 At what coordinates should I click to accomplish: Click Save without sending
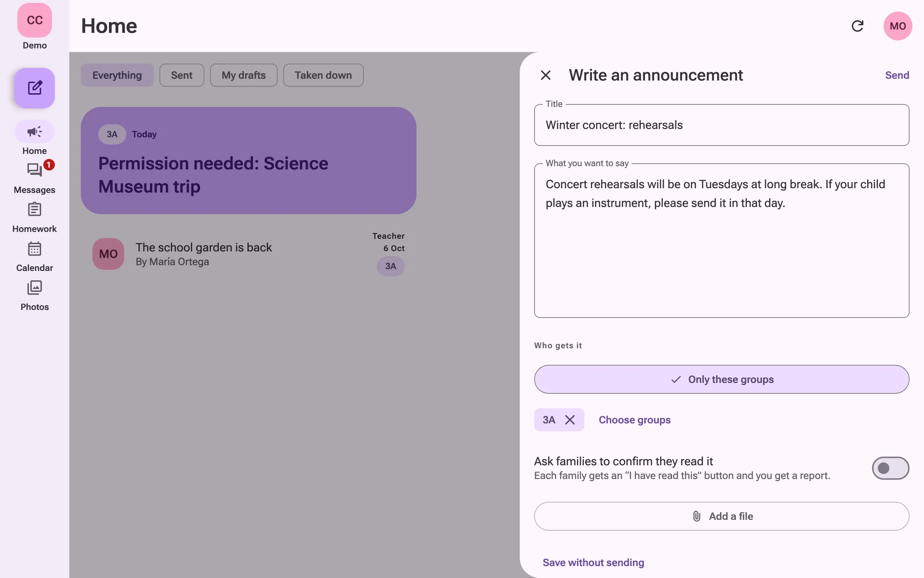click(x=593, y=562)
